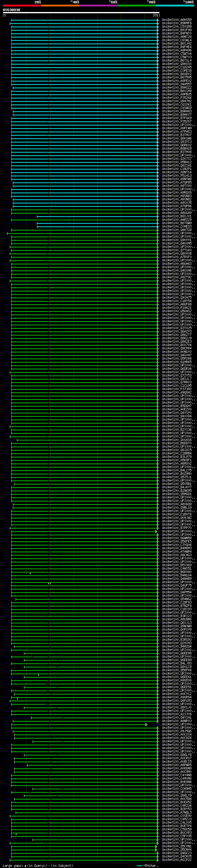The width and height of the screenshot is (197, 868).
Task: Click label UniRef100_B9HKY7
Action: point(176,115)
